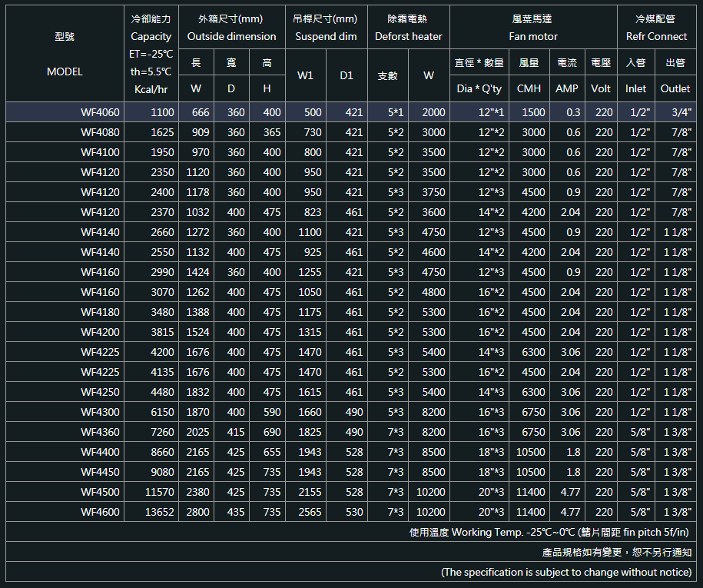The height and width of the screenshot is (588, 703).
Task: Click the AMP column subheader
Action: click(x=567, y=89)
